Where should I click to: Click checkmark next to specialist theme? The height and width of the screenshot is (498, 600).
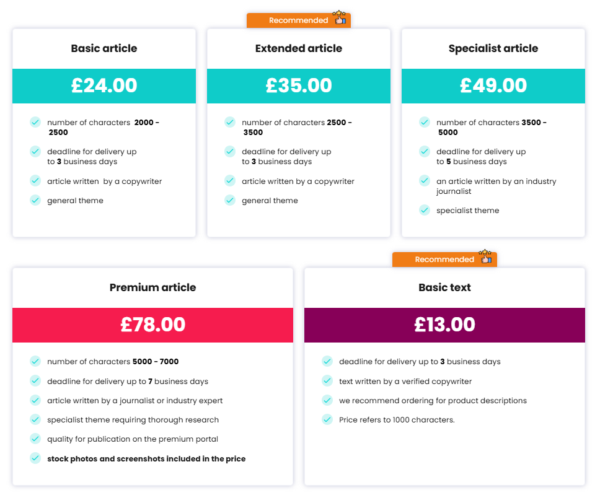click(424, 210)
